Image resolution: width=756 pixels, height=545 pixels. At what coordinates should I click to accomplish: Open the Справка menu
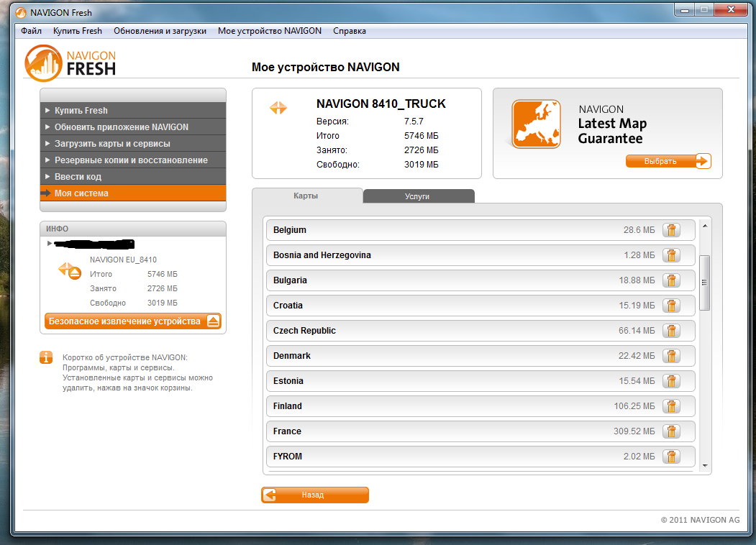coord(350,31)
